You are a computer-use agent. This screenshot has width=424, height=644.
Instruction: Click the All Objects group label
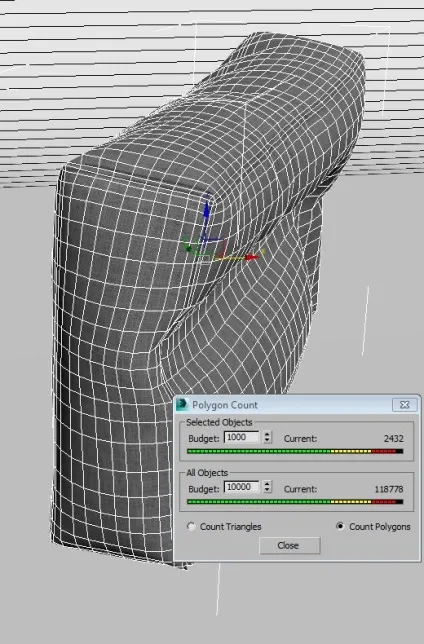click(207, 473)
